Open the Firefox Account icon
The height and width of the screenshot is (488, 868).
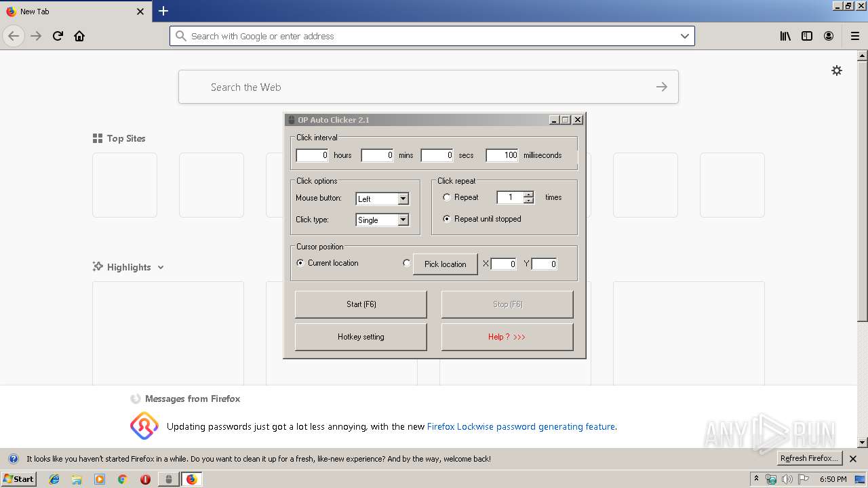829,36
